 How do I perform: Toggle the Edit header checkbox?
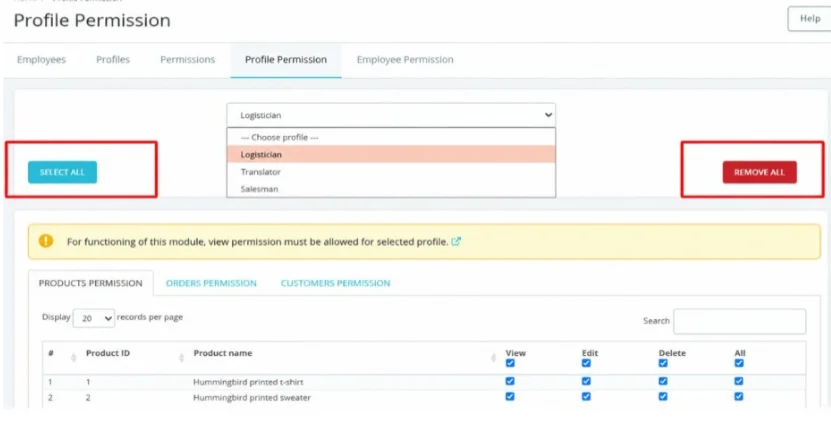click(586, 363)
